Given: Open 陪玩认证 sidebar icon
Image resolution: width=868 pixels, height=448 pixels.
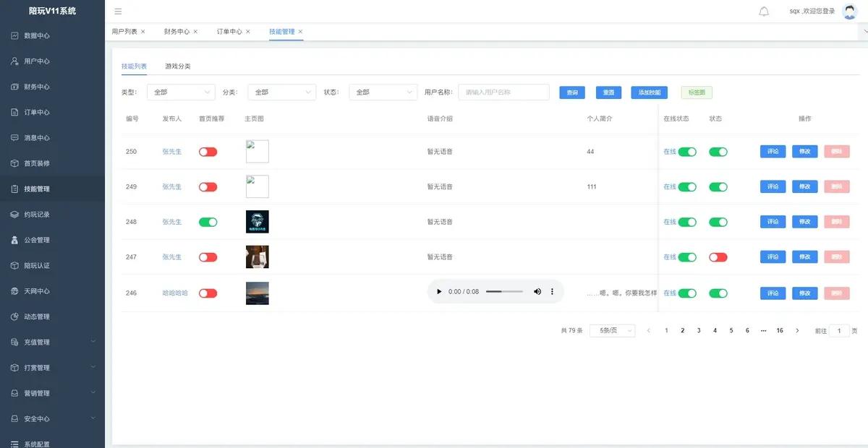Looking at the screenshot, I should pyautogui.click(x=14, y=265).
